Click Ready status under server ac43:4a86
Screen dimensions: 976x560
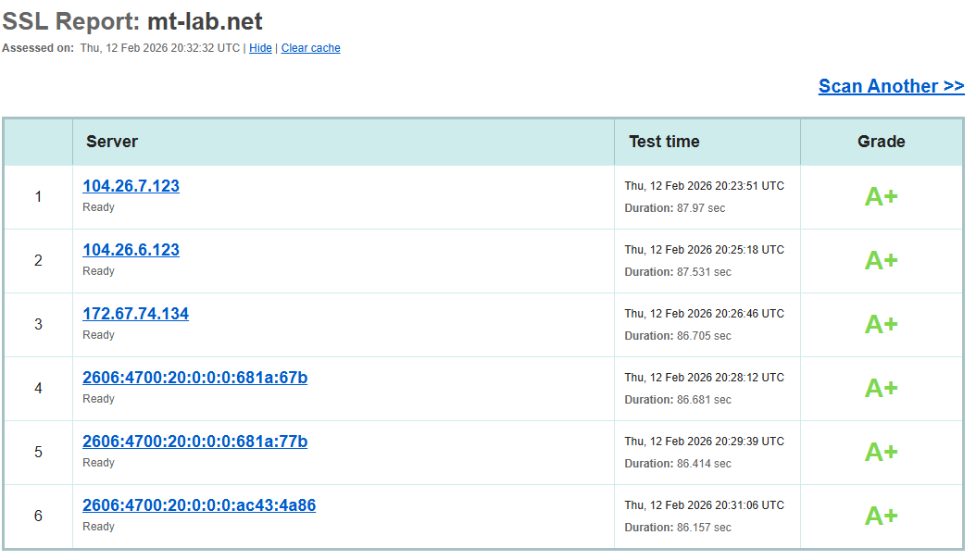pos(98,527)
